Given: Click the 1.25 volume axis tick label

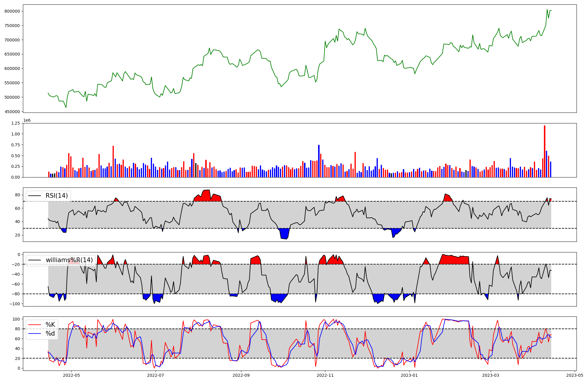Looking at the screenshot, I should pyautogui.click(x=15, y=123).
